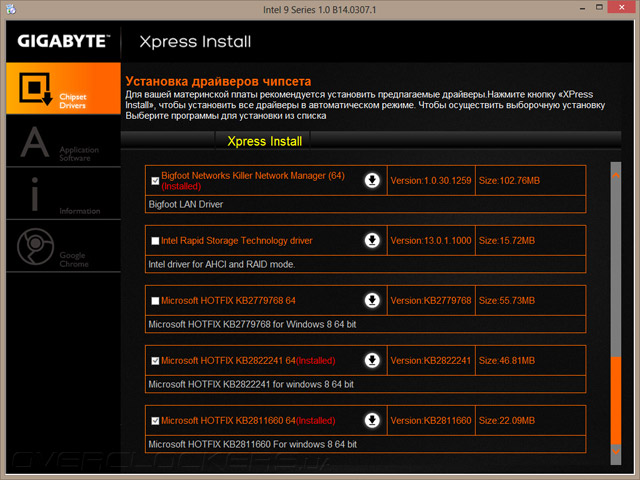Uncheck Microsoft HOTFIX KB2811660 64 checkbox
The width and height of the screenshot is (640, 480).
pos(155,421)
